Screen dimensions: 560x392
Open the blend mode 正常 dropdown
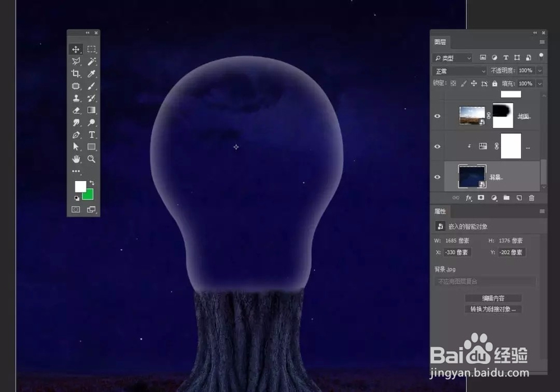[x=460, y=71]
